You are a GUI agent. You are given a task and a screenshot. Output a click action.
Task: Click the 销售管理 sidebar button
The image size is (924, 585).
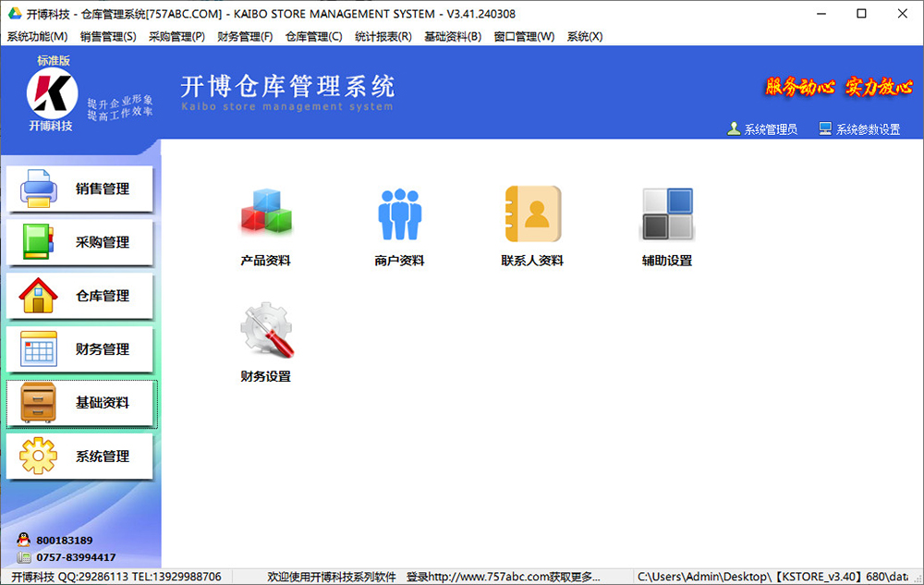[79, 189]
